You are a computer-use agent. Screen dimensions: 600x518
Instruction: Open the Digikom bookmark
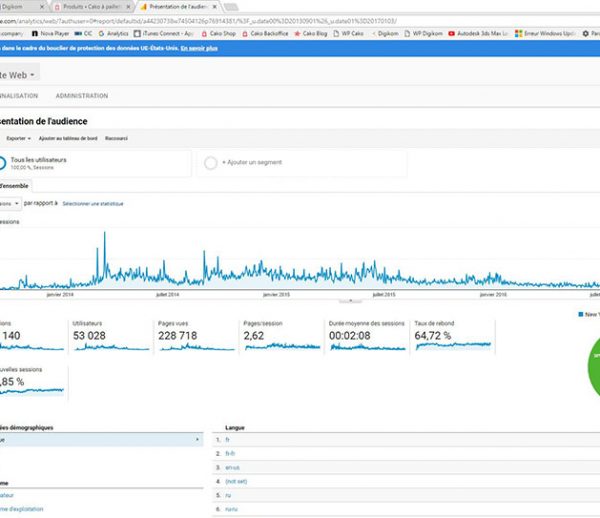385,34
